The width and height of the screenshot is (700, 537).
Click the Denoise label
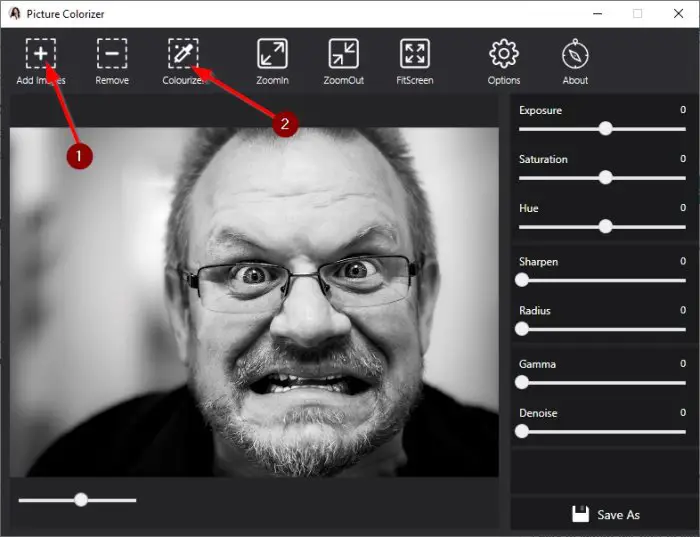538,413
